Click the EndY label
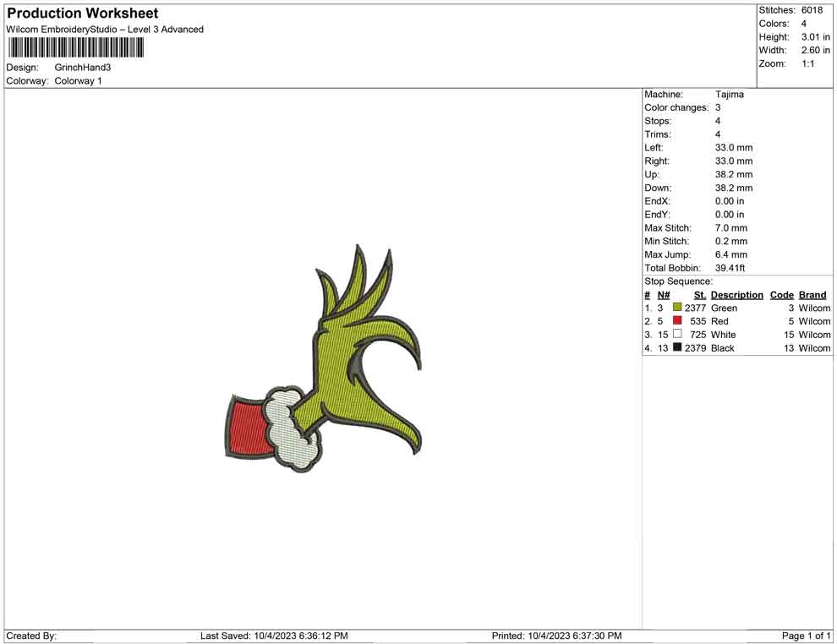The width and height of the screenshot is (837, 644). click(x=657, y=215)
